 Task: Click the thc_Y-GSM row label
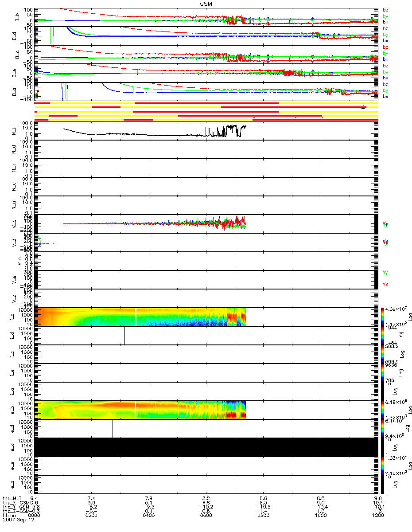point(16,508)
